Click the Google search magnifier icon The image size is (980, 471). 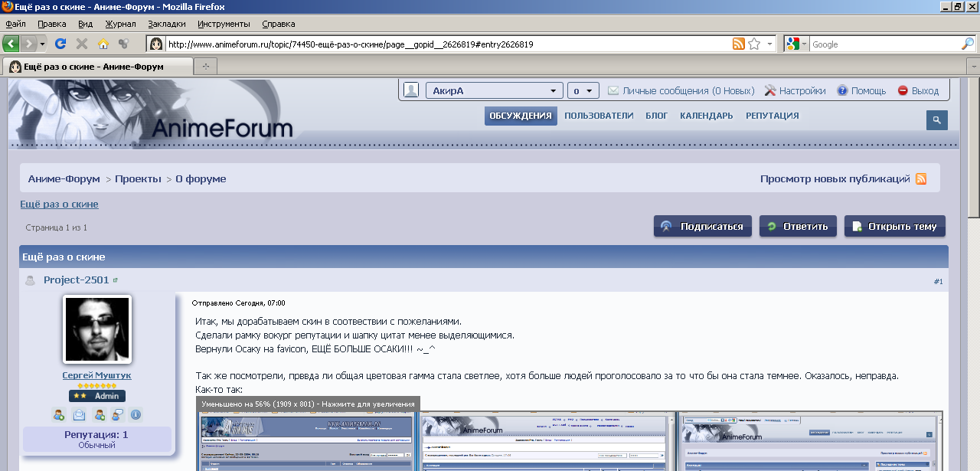click(x=968, y=44)
